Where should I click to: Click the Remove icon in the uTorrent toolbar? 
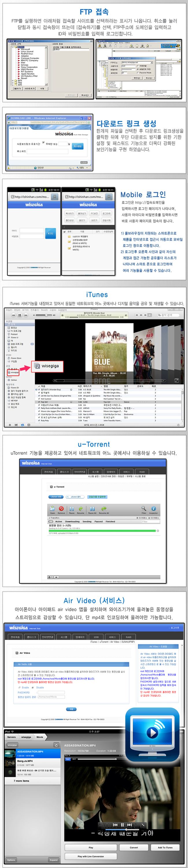(61, 508)
